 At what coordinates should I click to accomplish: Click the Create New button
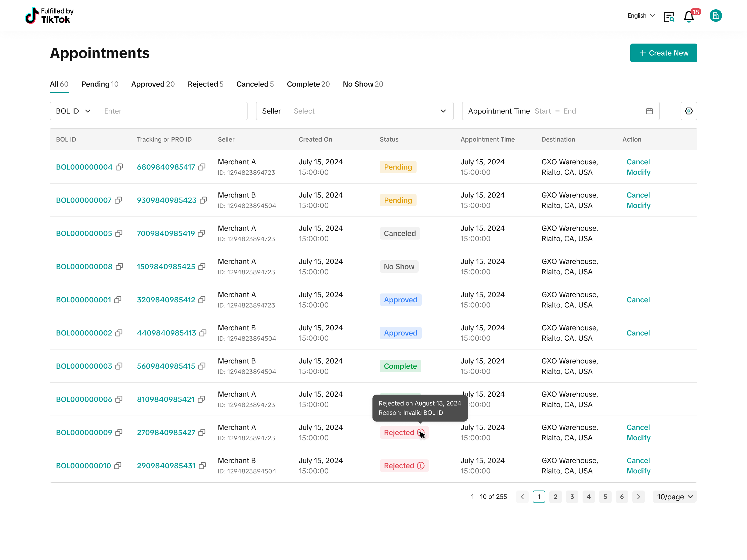pyautogui.click(x=663, y=53)
